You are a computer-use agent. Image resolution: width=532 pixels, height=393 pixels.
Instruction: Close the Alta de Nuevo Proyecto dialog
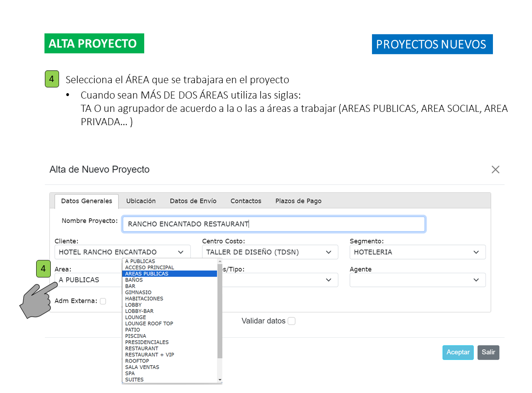495,170
